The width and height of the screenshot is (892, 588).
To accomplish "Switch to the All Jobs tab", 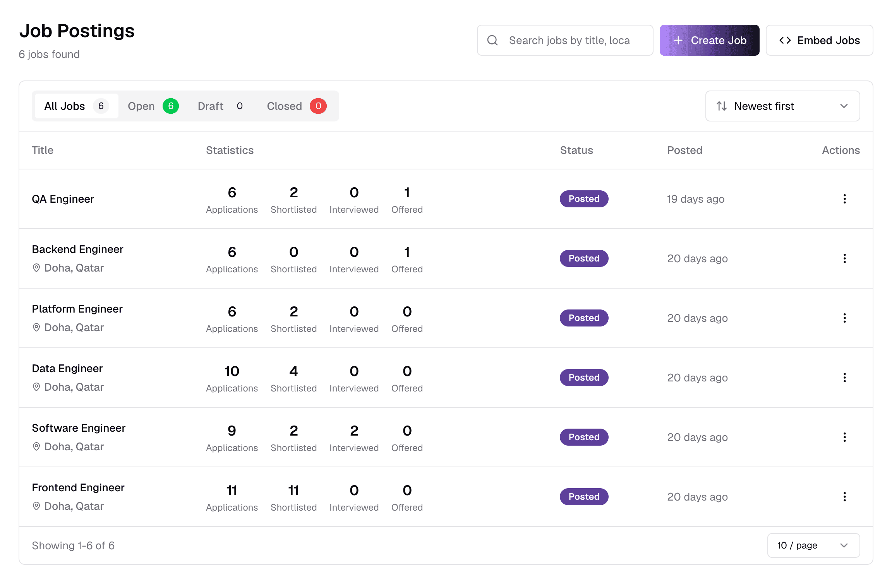I will pyautogui.click(x=76, y=106).
